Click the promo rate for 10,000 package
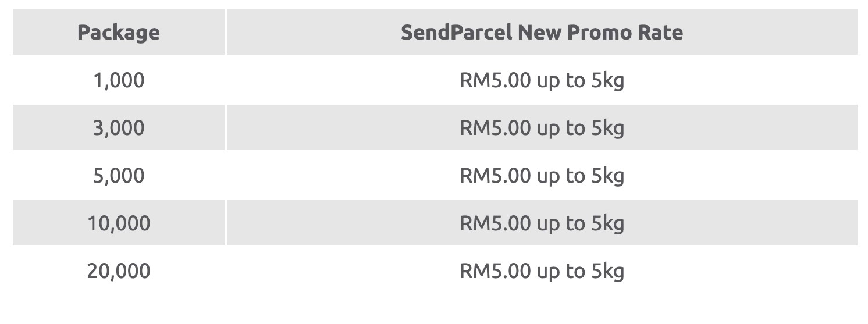The height and width of the screenshot is (324, 868). pyautogui.click(x=542, y=223)
